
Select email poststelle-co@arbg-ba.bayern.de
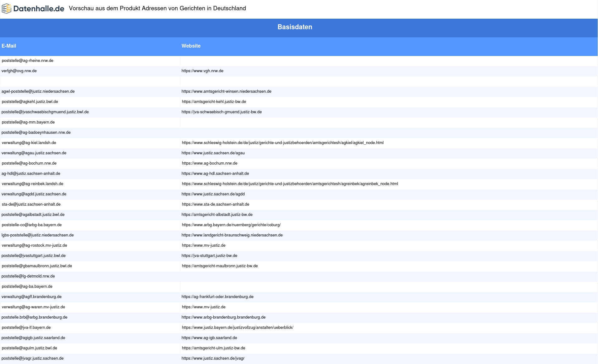click(x=32, y=225)
